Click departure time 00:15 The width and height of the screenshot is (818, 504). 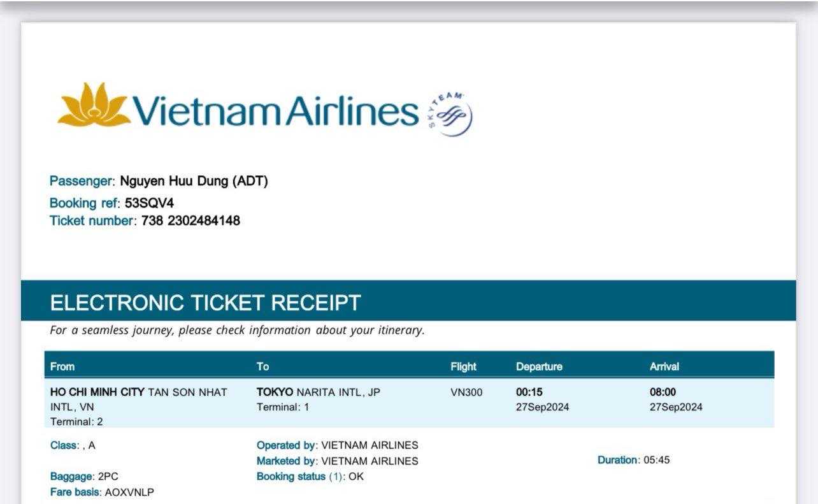(529, 392)
